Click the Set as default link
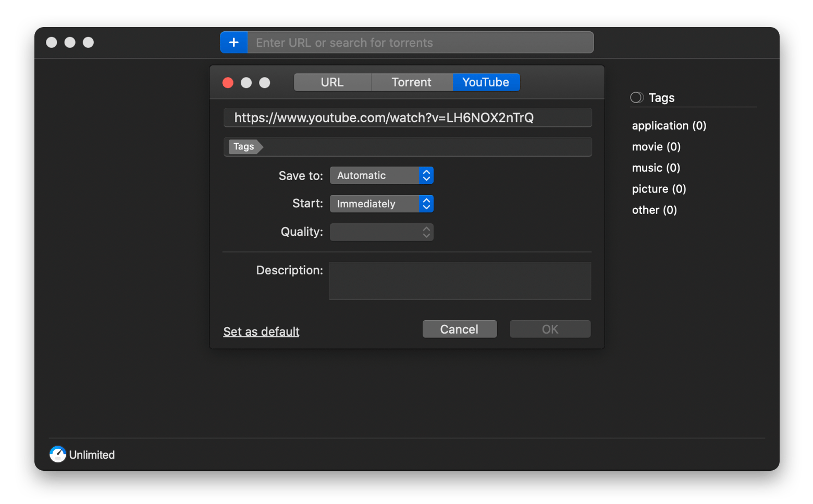The height and width of the screenshot is (504, 813). tap(261, 332)
